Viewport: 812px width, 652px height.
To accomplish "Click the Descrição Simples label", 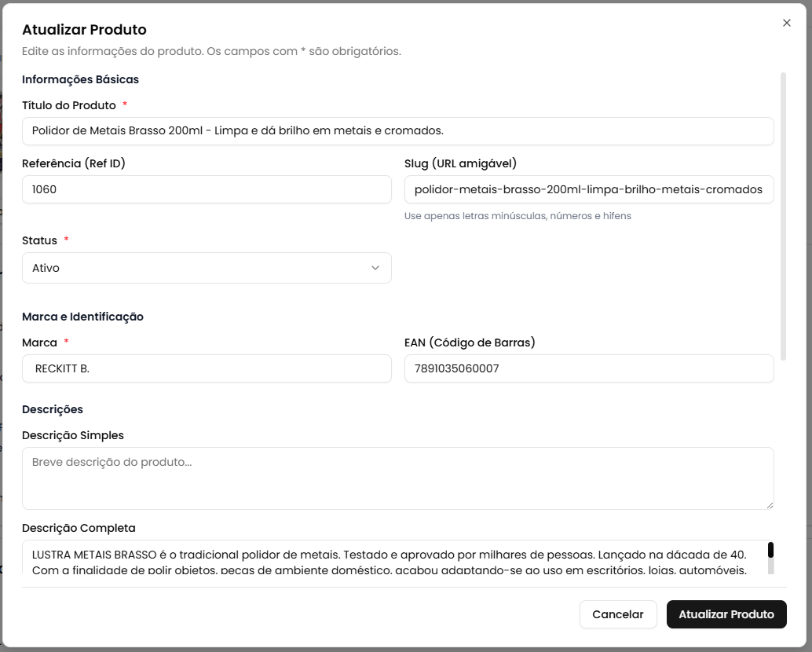I will (x=72, y=435).
